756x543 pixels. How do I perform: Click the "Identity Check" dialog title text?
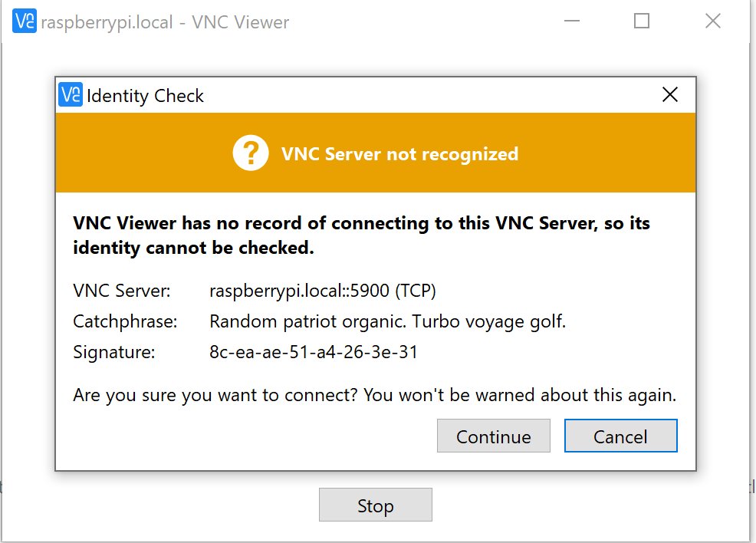tap(145, 96)
